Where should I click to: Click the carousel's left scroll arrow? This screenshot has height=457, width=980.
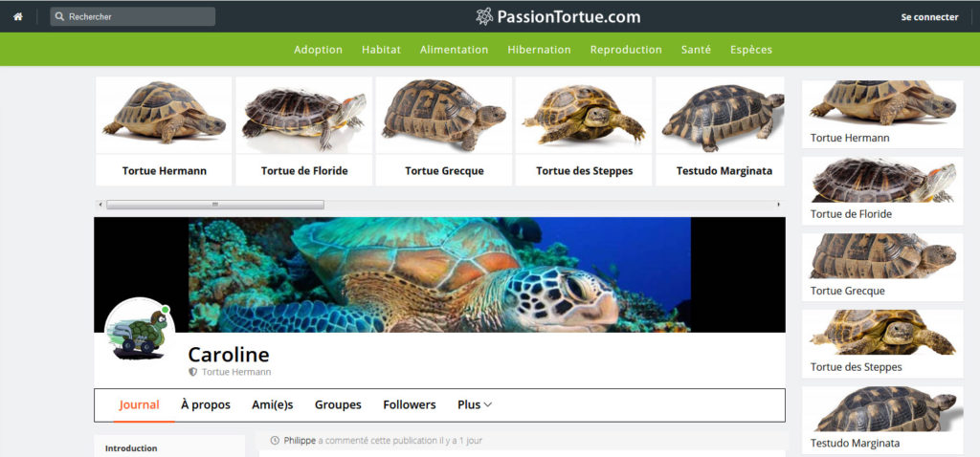[99, 205]
